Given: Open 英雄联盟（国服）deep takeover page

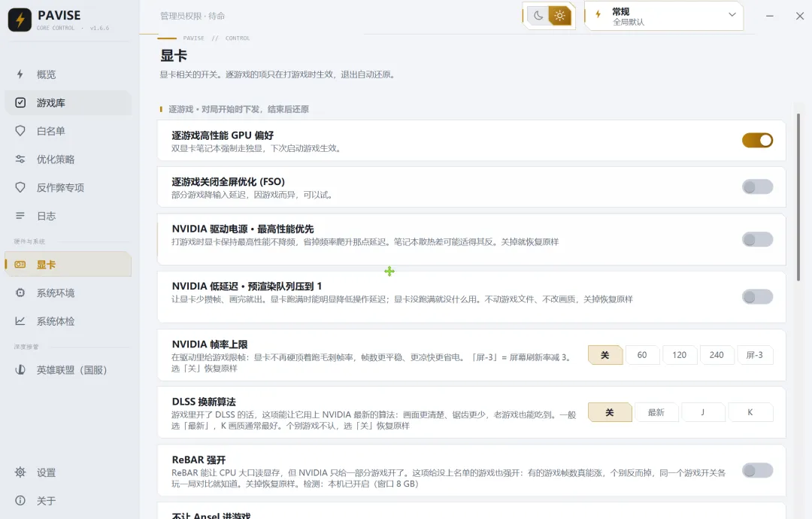Looking at the screenshot, I should point(68,370).
